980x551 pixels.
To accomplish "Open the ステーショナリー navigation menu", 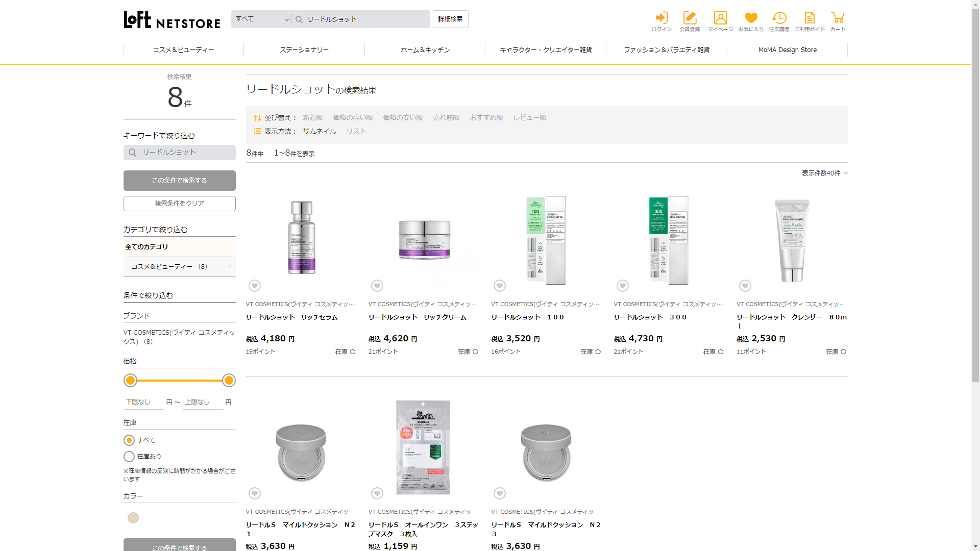I will coord(304,50).
